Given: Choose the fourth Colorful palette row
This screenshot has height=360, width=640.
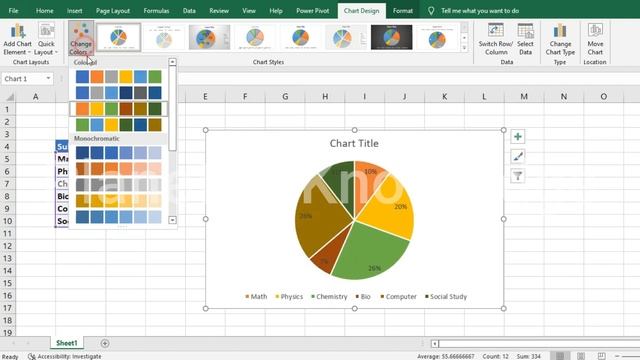Looking at the screenshot, I should coord(118,125).
